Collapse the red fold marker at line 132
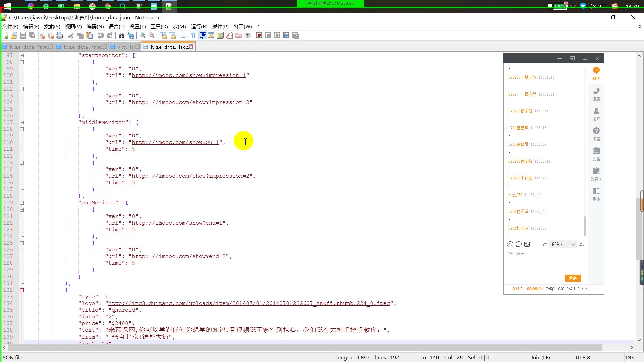The image size is (644, 362). pos(22,290)
